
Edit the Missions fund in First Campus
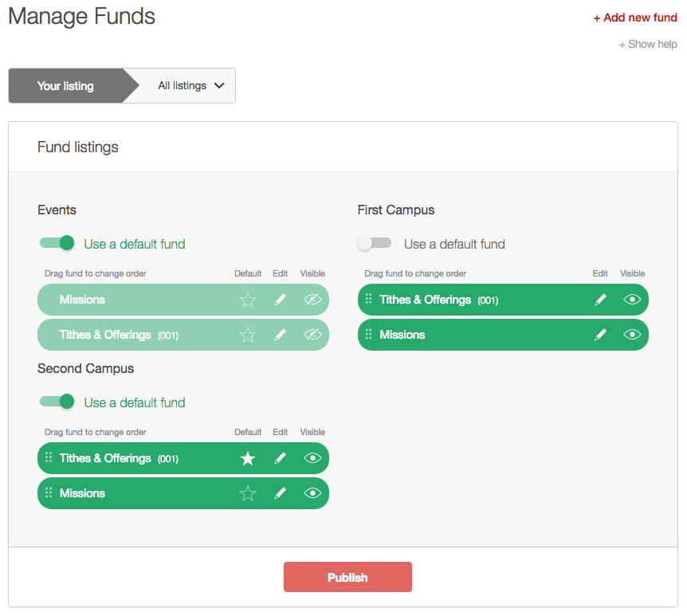click(600, 335)
